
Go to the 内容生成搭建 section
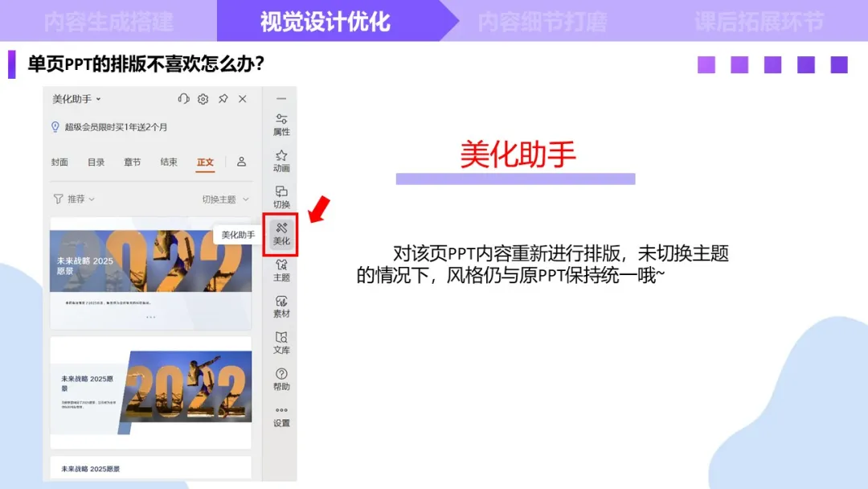(x=108, y=22)
